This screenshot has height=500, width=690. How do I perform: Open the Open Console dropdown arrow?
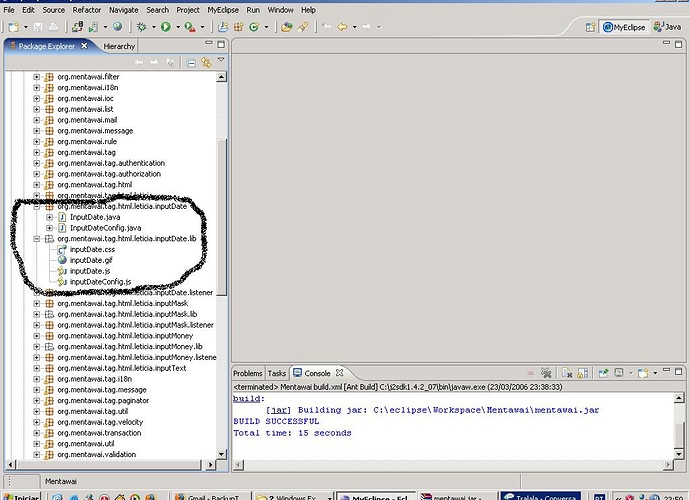point(655,373)
